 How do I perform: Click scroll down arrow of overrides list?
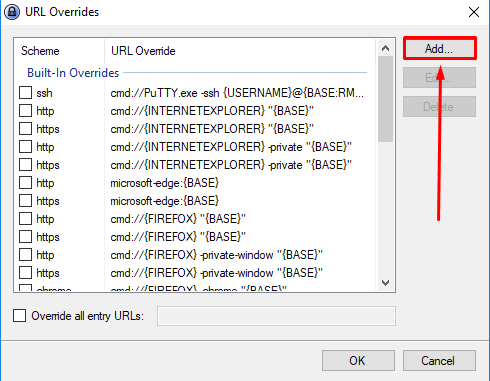click(x=385, y=283)
